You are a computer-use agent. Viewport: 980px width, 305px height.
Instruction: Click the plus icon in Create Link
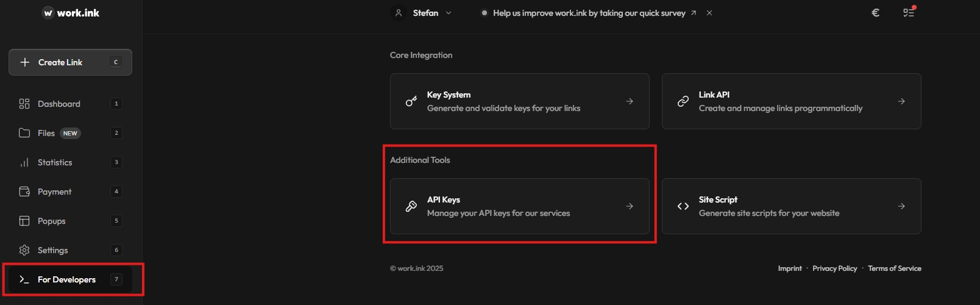[x=25, y=62]
